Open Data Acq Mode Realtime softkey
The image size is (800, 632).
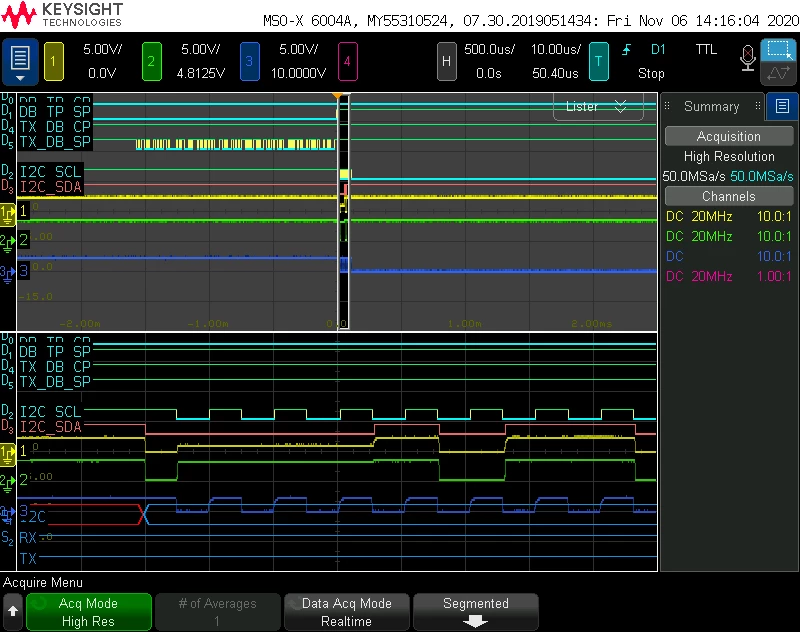[x=347, y=612]
